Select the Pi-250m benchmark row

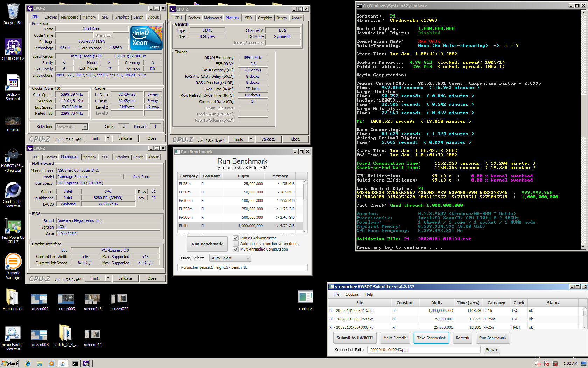[240, 209]
